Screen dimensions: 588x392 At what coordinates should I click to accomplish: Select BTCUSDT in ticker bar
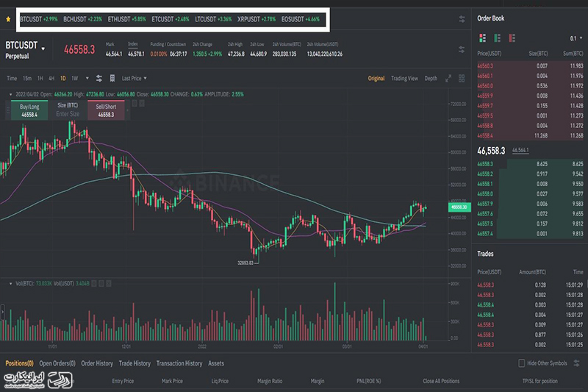[39, 19]
